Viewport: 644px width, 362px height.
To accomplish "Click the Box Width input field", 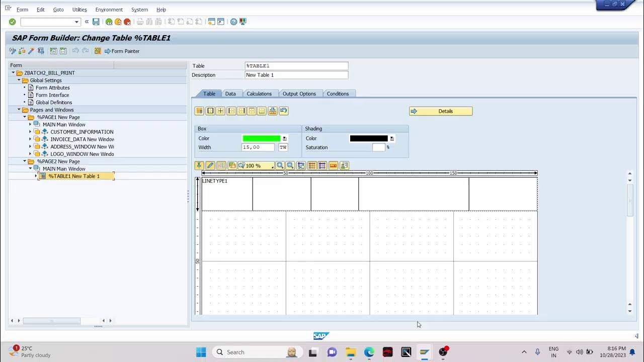I will (258, 147).
